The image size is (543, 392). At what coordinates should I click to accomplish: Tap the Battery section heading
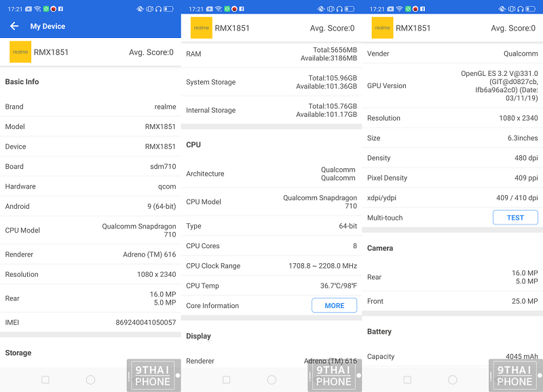[x=379, y=332]
